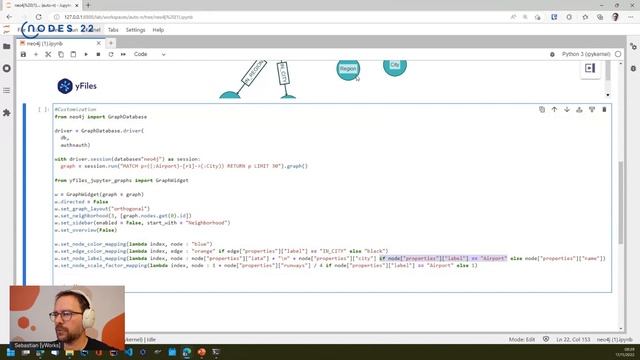Click the Ln 22, Col 153 status indicator
The image size is (640, 360).
coord(573,340)
